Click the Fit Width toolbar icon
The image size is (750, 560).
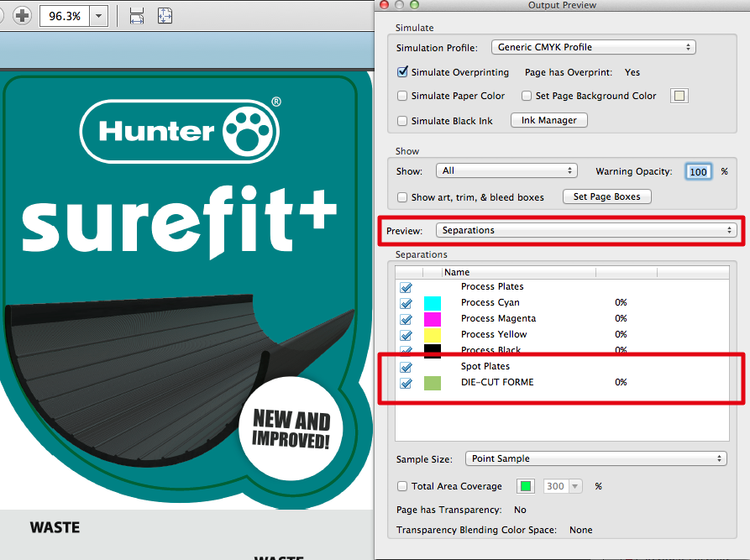point(136,15)
